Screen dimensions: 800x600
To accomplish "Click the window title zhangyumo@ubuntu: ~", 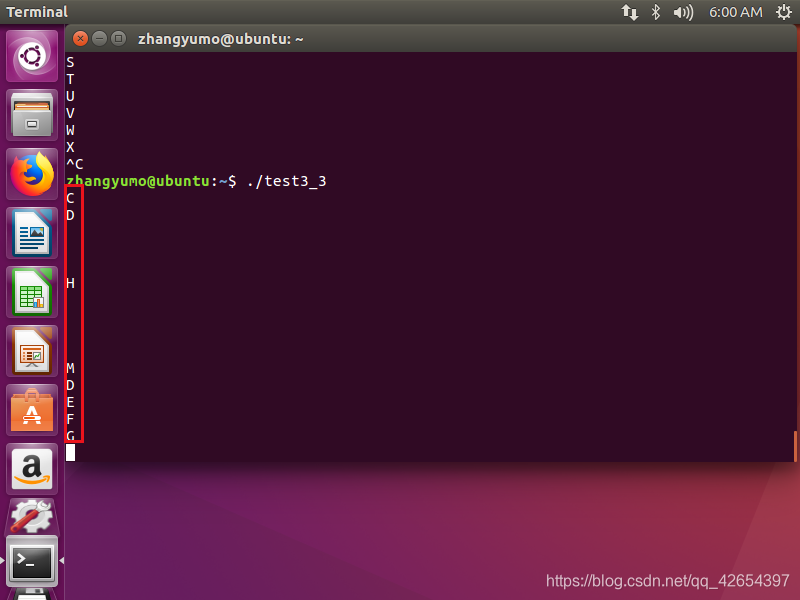I will (220, 39).
